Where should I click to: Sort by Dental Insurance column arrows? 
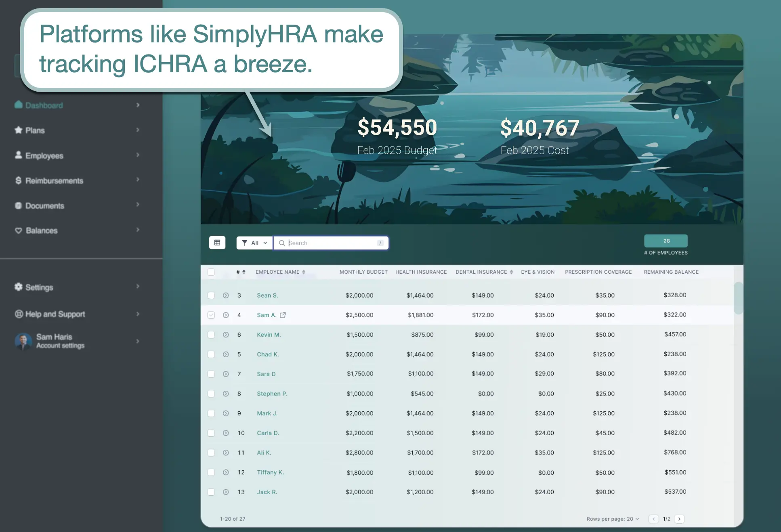coord(511,272)
